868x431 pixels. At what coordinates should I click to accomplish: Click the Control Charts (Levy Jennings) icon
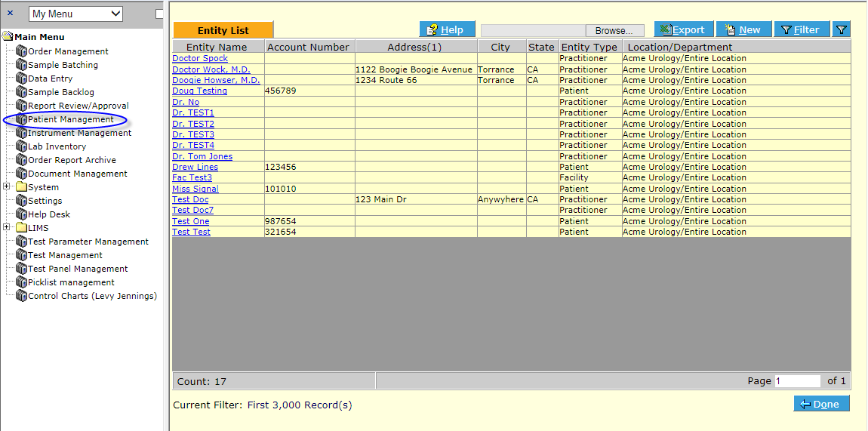tap(22, 296)
